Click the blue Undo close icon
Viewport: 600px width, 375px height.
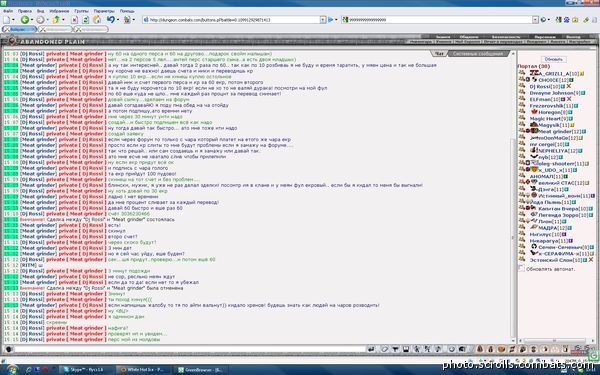tap(111, 20)
